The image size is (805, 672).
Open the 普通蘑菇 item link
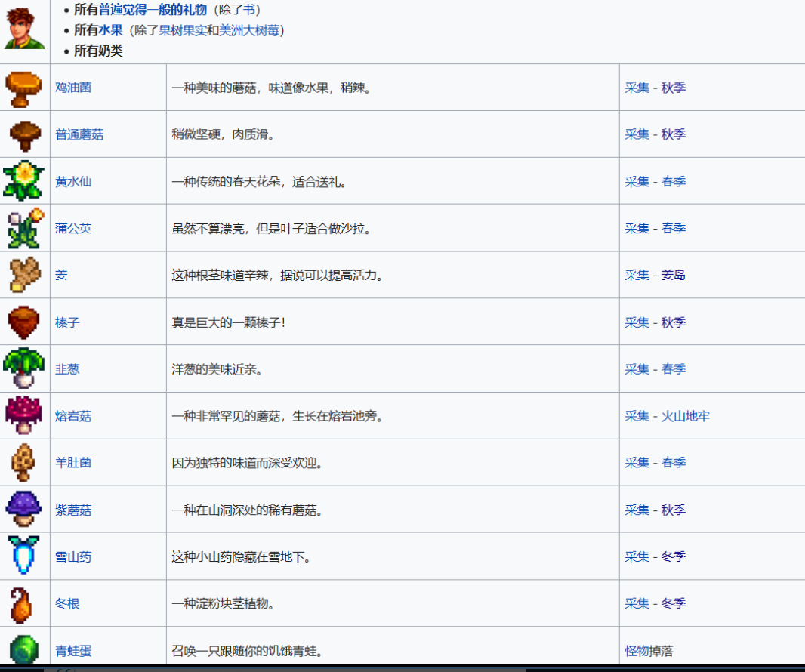point(79,134)
